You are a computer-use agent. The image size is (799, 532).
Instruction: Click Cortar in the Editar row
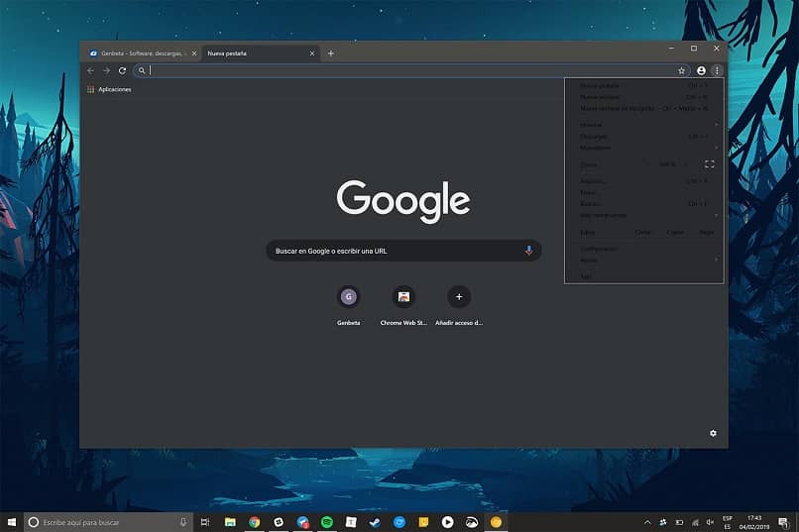click(x=643, y=232)
